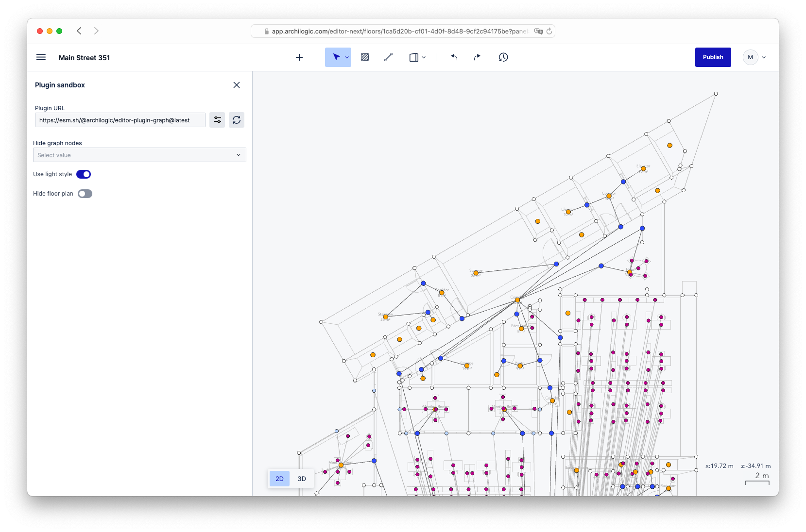Open the Hide graph nodes dropdown

(139, 155)
